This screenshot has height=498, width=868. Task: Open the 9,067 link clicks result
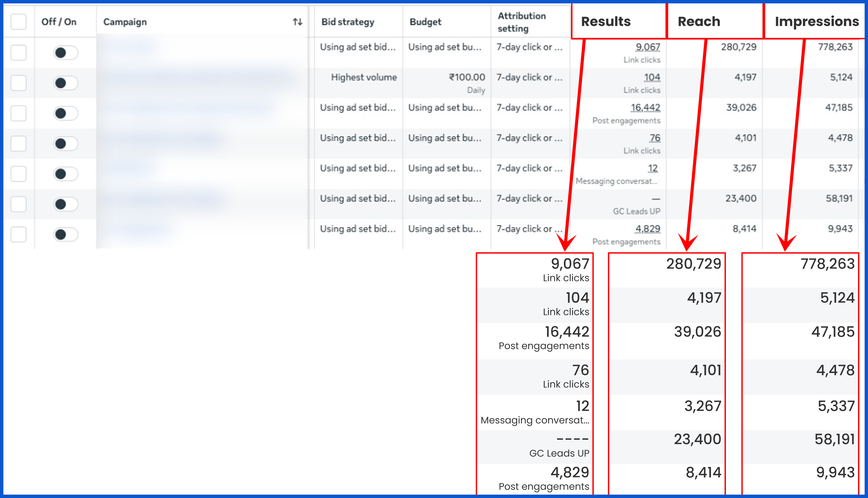click(648, 47)
